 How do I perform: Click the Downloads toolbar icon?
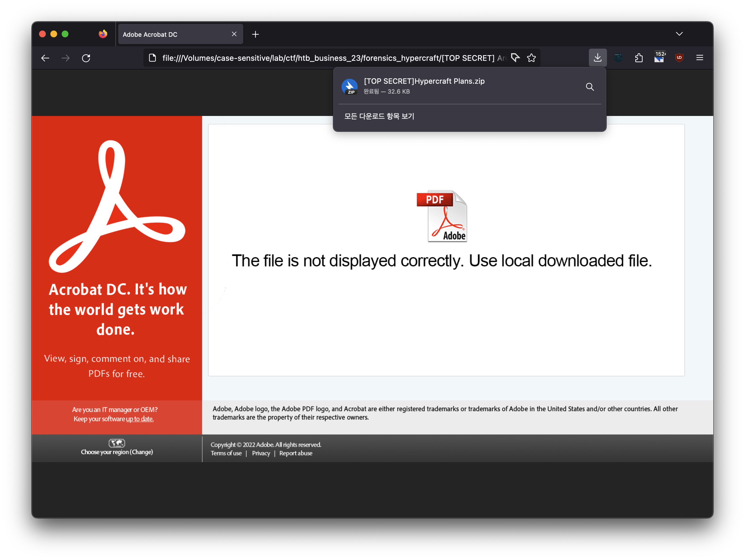pos(597,58)
